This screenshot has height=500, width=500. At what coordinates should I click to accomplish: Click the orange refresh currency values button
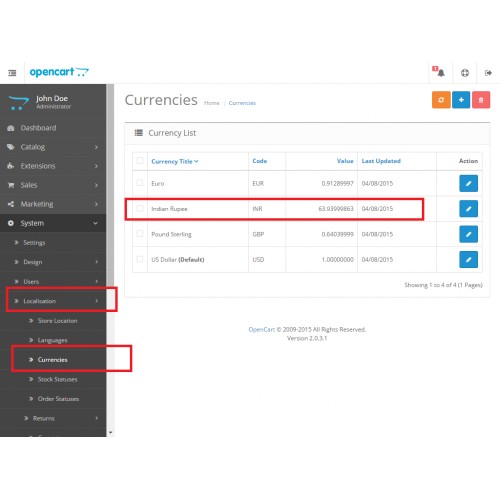pos(441,100)
